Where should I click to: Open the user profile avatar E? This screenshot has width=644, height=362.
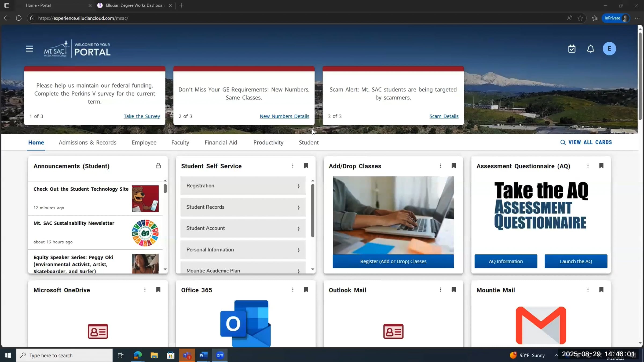coord(609,49)
